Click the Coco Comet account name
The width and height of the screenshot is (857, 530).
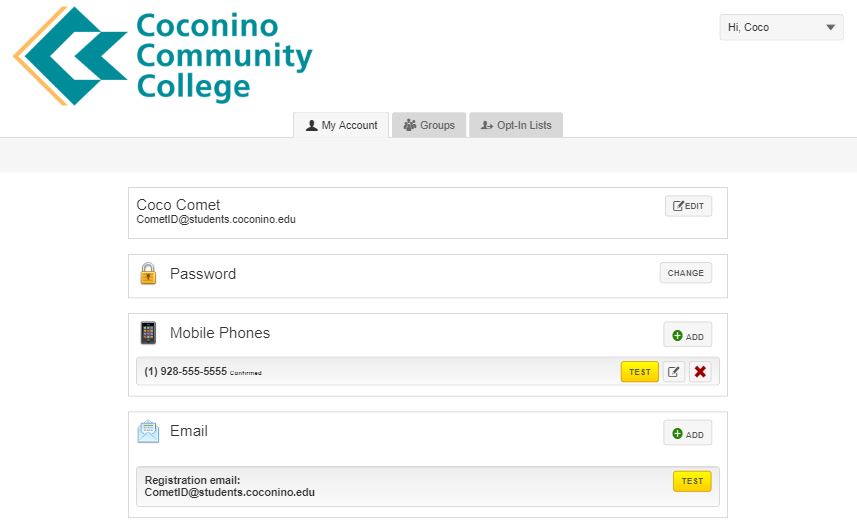tap(178, 205)
